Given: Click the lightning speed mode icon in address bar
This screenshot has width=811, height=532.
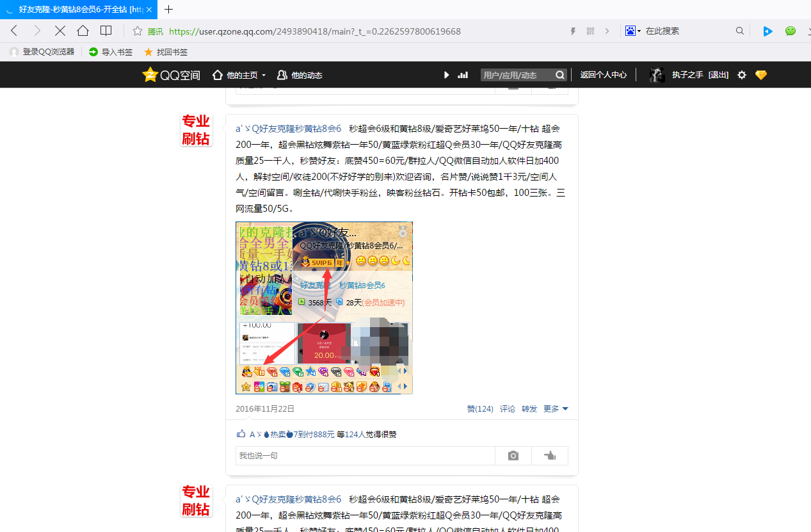Looking at the screenshot, I should point(573,31).
